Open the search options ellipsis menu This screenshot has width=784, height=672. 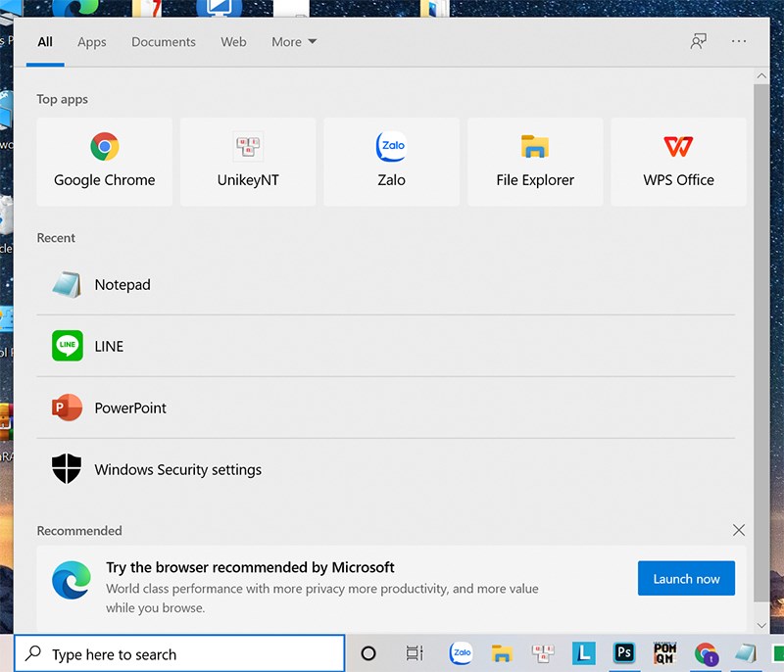(x=739, y=41)
